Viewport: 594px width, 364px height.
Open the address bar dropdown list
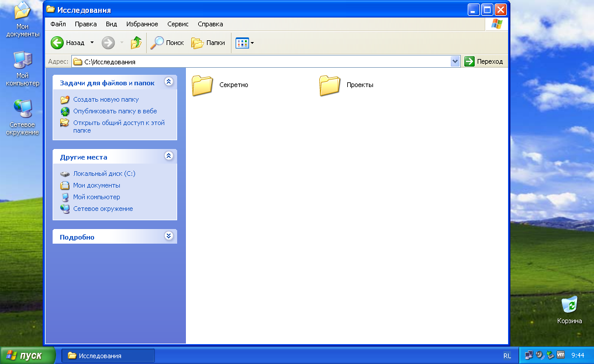[x=455, y=61]
